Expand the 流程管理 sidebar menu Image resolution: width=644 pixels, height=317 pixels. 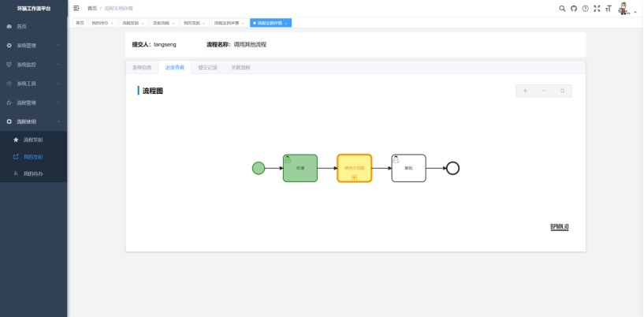(x=34, y=103)
